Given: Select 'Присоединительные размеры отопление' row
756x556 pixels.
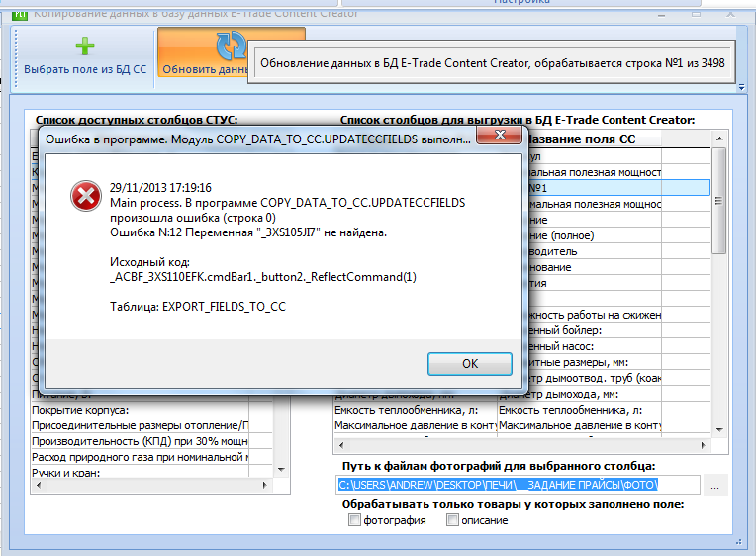Looking at the screenshot, I should pos(140,425).
